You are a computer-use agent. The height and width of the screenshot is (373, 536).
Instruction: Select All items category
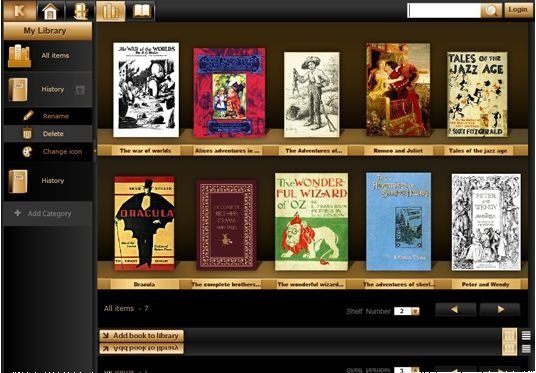48,56
